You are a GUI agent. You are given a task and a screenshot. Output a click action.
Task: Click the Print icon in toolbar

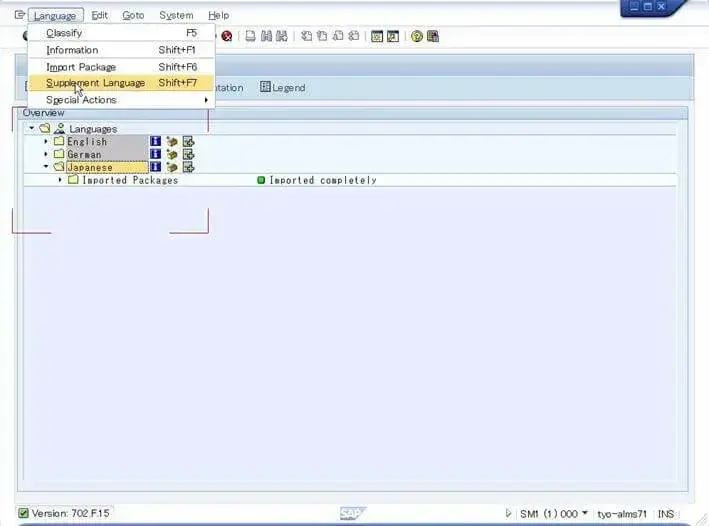(251, 36)
